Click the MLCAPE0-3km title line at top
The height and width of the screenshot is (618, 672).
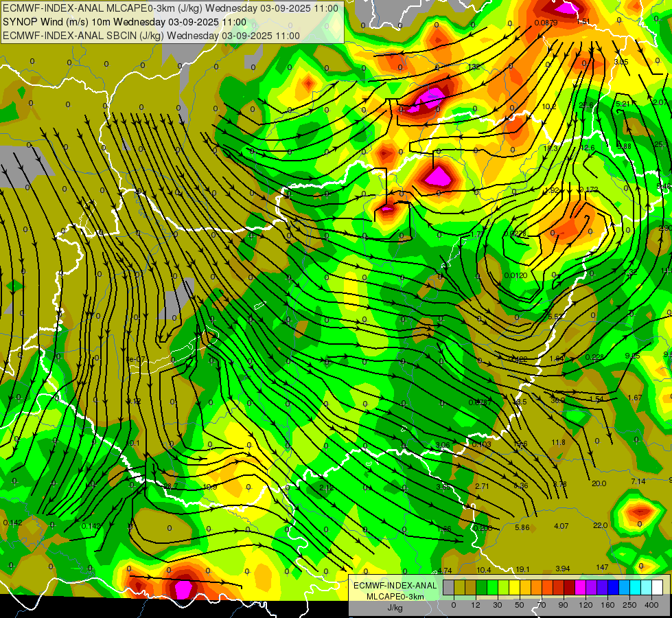[170, 8]
